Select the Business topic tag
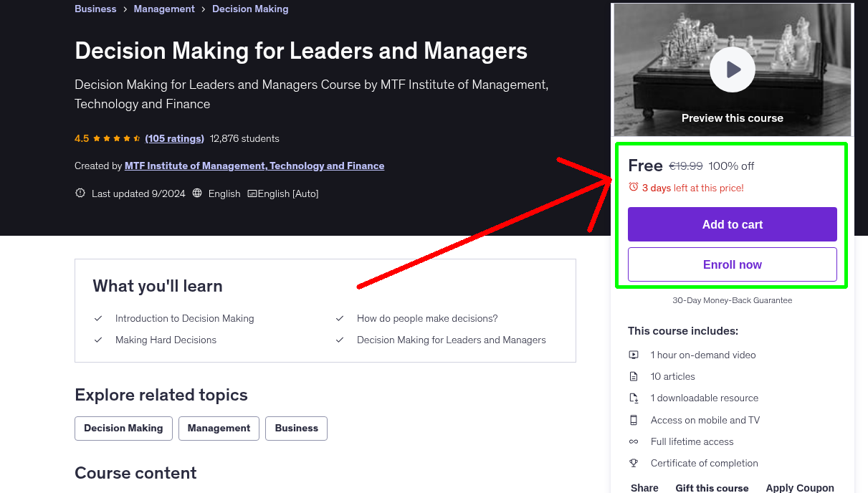This screenshot has height=493, width=868. click(296, 428)
